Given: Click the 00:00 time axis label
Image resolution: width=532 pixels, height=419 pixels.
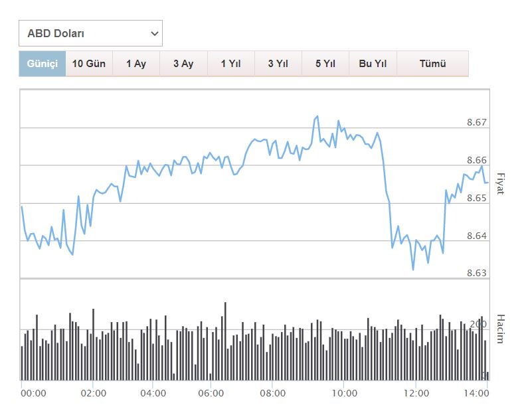Looking at the screenshot, I should pyautogui.click(x=33, y=393).
